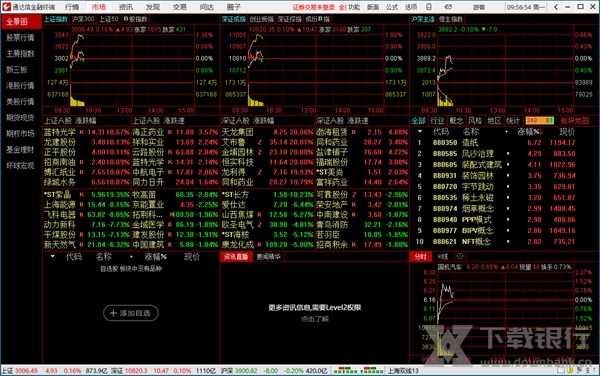Click 证券交易未登录 login link

(314, 7)
